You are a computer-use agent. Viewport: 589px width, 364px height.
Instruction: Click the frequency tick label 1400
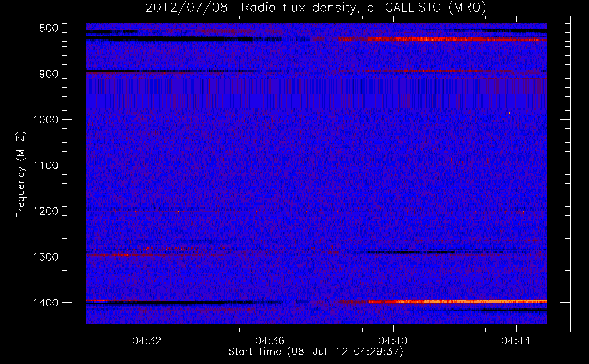pyautogui.click(x=46, y=303)
